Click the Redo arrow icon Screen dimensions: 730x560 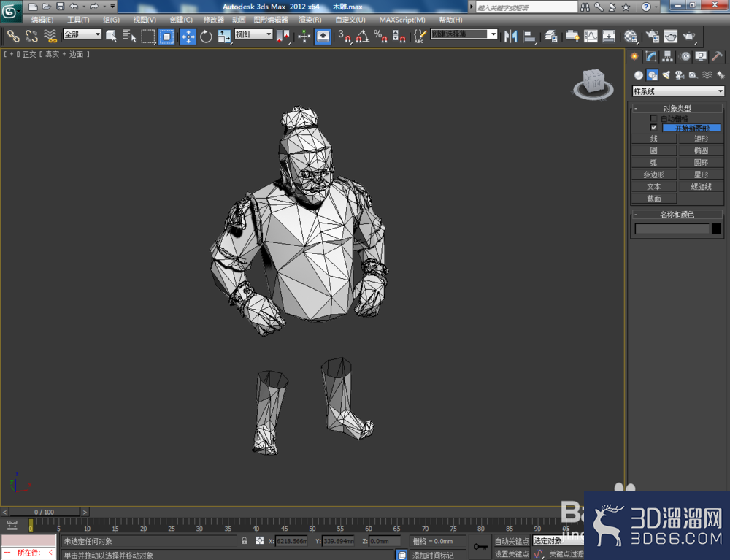point(94,7)
